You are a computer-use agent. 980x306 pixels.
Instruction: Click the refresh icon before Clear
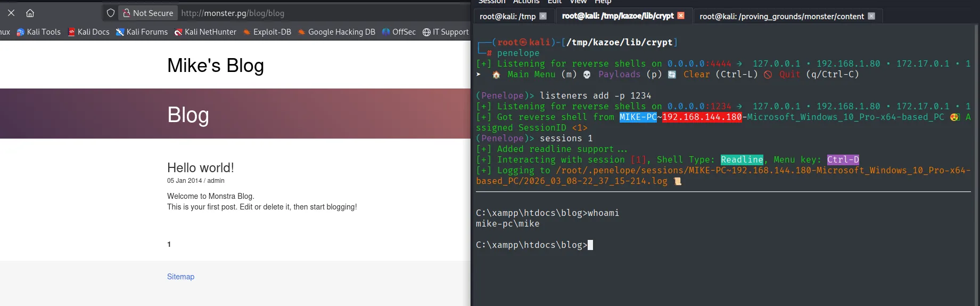point(672,75)
